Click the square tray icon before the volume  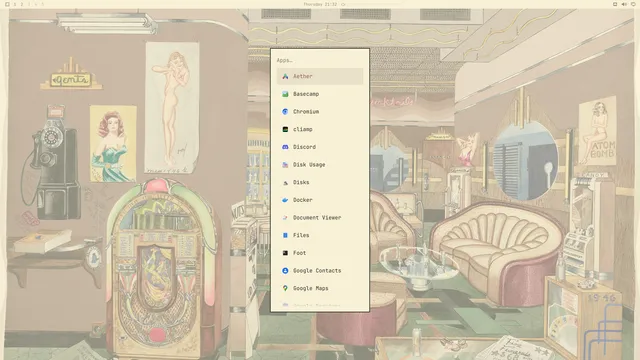coord(615,4)
